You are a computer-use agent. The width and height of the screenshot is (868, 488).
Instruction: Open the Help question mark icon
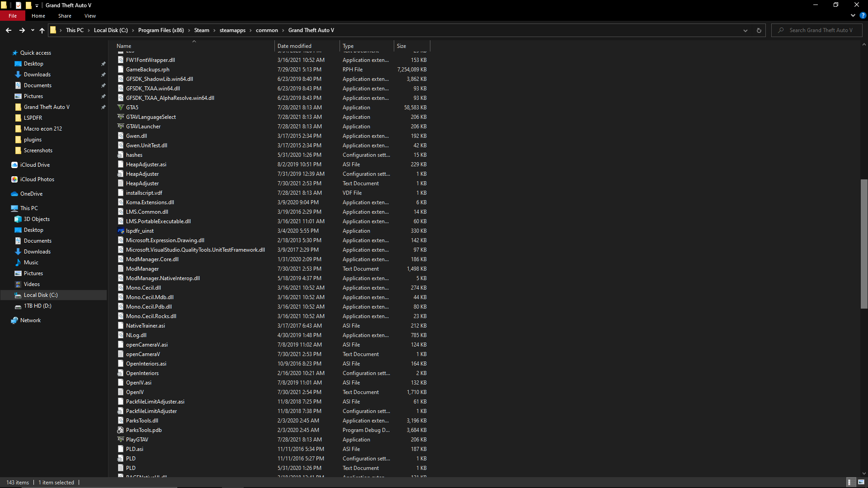coord(863,15)
